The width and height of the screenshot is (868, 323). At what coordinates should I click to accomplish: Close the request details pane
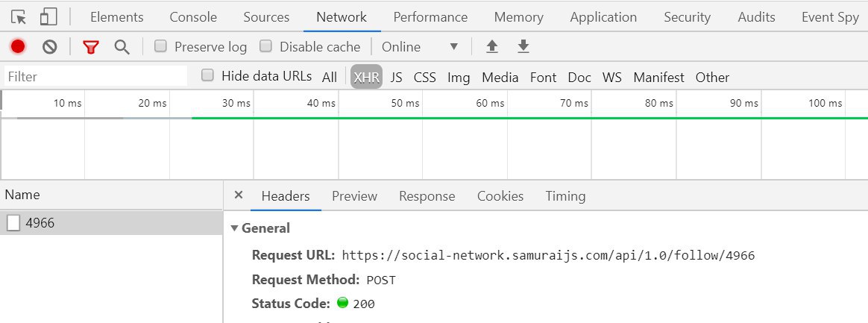pyautogui.click(x=239, y=195)
